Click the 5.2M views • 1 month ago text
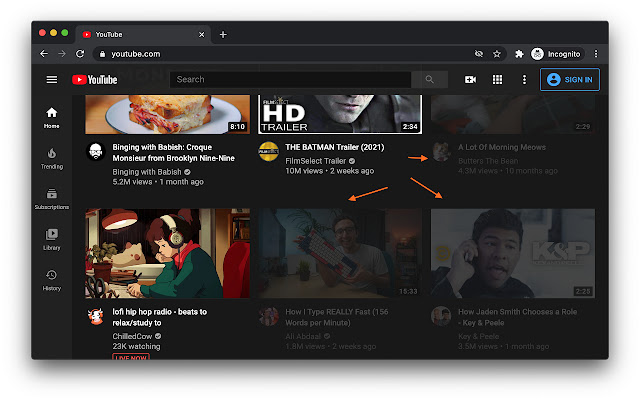This screenshot has height=400, width=640. (x=158, y=182)
